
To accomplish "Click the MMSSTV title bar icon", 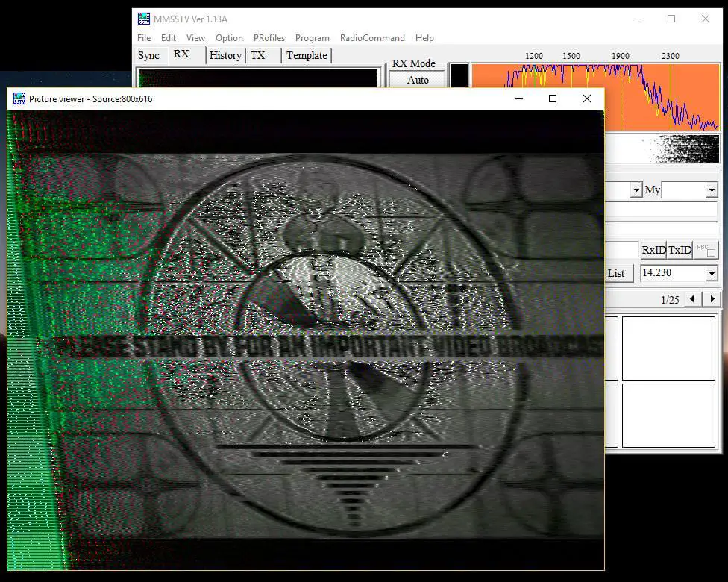I will click(x=143, y=19).
